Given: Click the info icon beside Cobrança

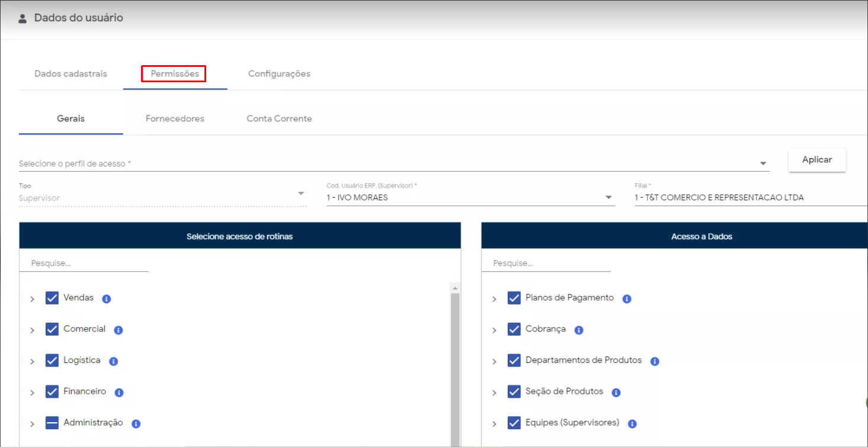Looking at the screenshot, I should coord(579,330).
